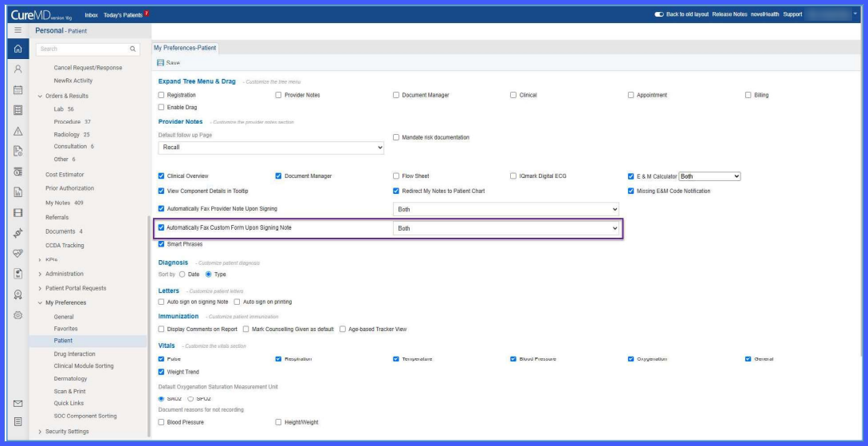Collapse the My Preferences tree node
Viewport: 868px width, 446px height.
[40, 303]
